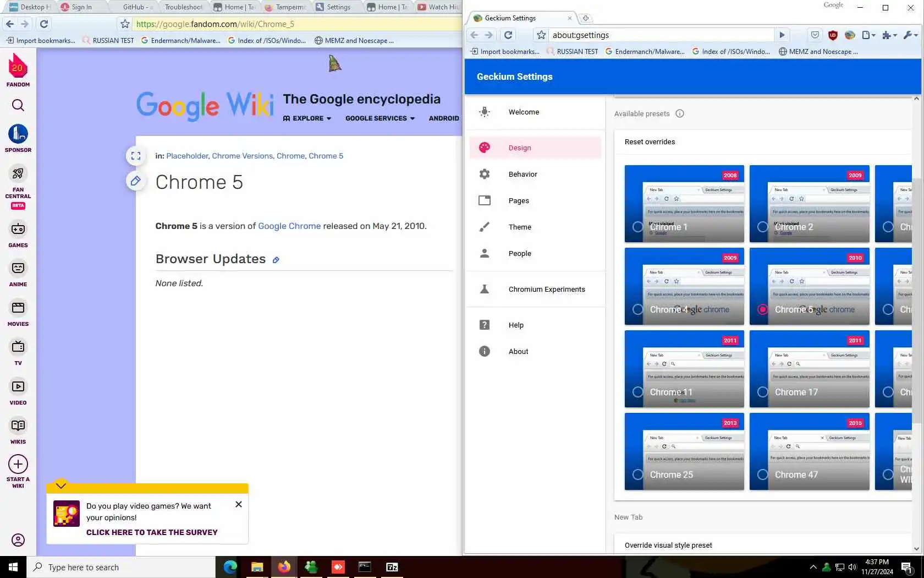Click the pencil edit button beside Chrome 5 title

[136, 181]
